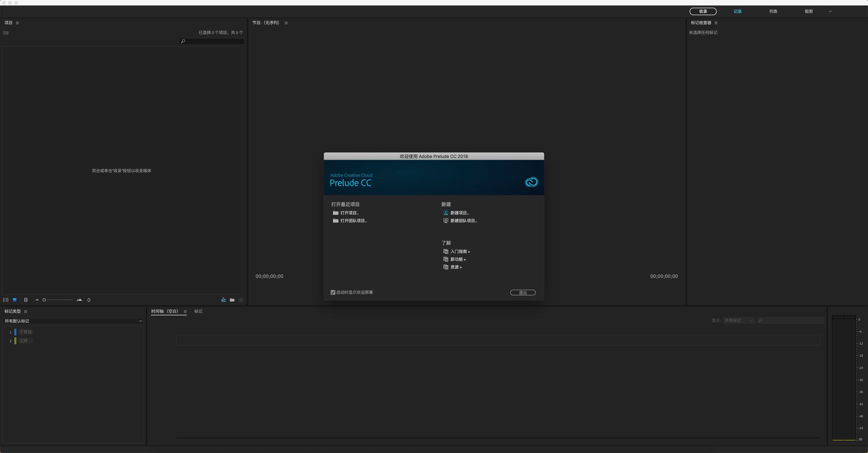This screenshot has height=453, width=868.
Task: Expand the 所有默认标记 dropdown
Action: click(x=73, y=321)
